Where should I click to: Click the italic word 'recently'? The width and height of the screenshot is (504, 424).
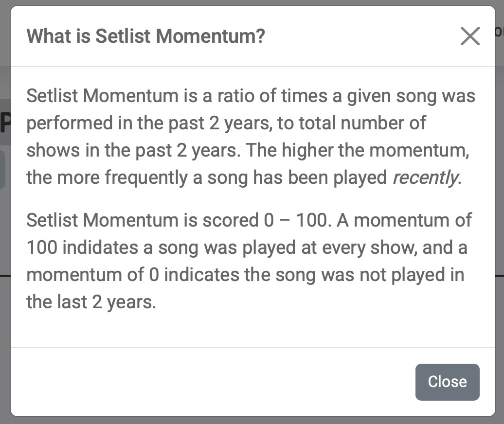tap(425, 177)
